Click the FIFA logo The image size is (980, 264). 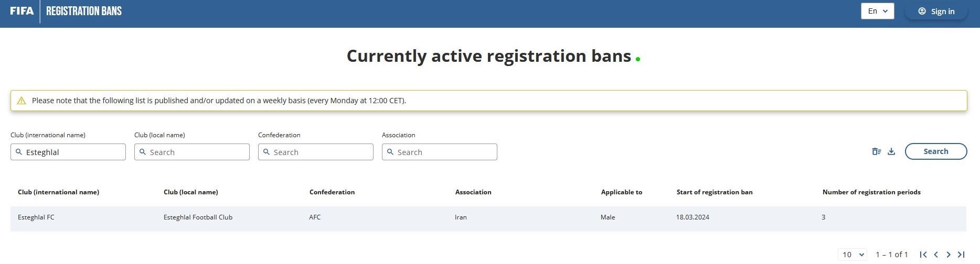point(22,11)
